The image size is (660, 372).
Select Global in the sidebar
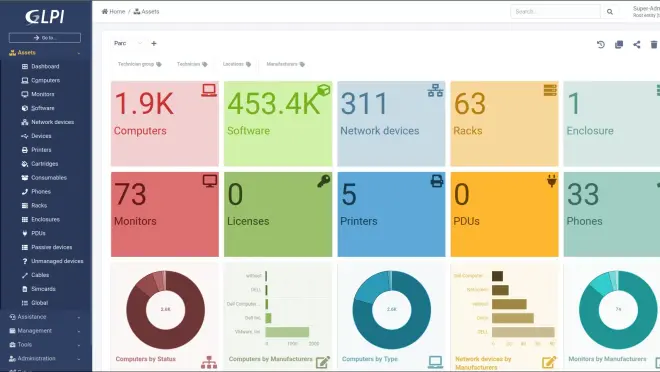(x=35, y=303)
